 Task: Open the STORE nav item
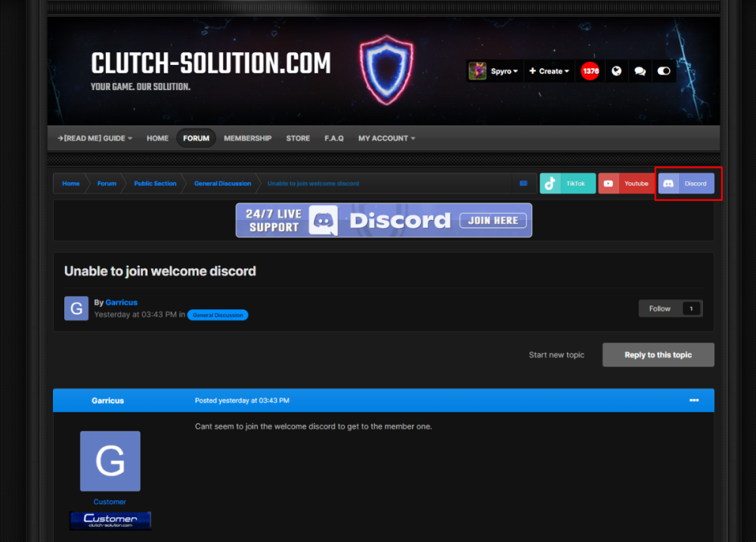(298, 138)
